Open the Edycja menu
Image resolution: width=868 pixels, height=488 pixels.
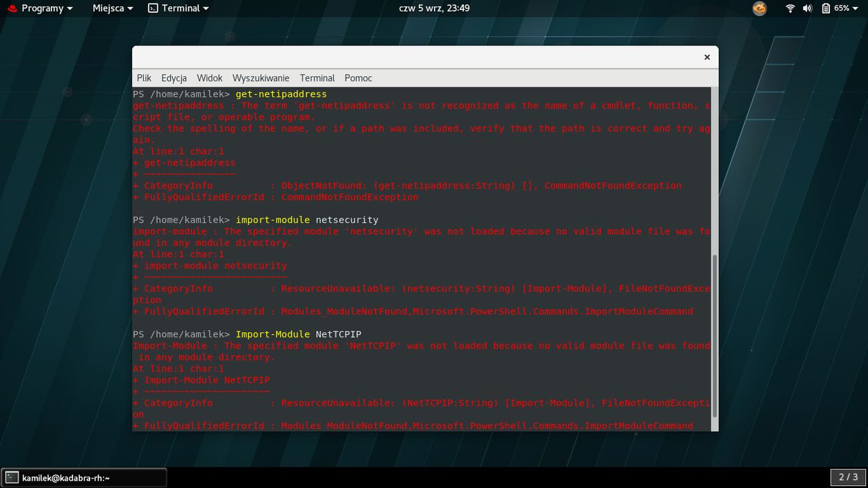(x=174, y=78)
